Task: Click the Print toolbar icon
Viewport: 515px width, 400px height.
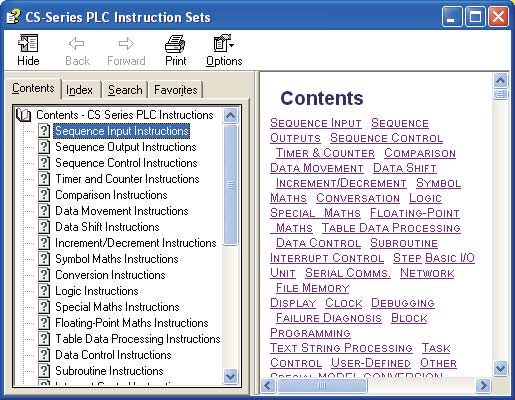Action: pos(175,50)
